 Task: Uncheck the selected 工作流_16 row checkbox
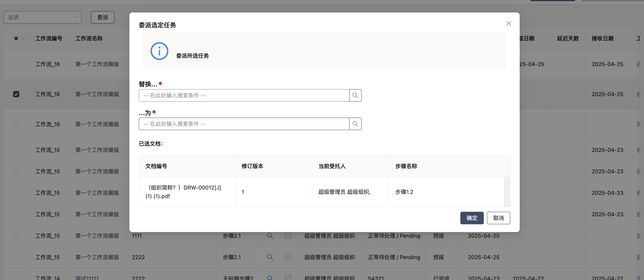16,94
